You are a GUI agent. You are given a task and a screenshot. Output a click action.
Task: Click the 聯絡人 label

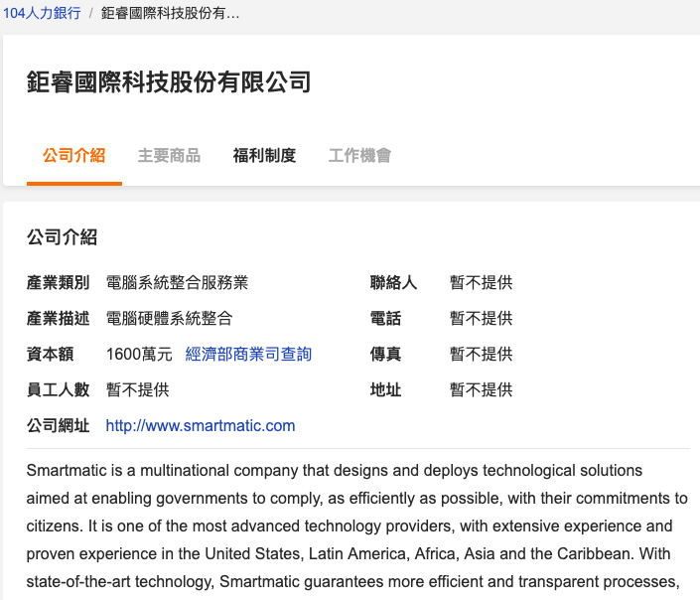click(394, 283)
